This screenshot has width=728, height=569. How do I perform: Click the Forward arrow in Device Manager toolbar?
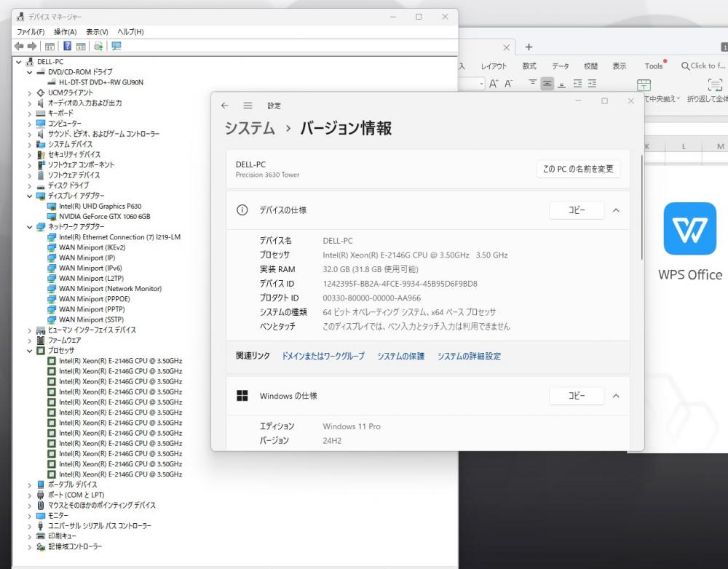click(x=32, y=46)
